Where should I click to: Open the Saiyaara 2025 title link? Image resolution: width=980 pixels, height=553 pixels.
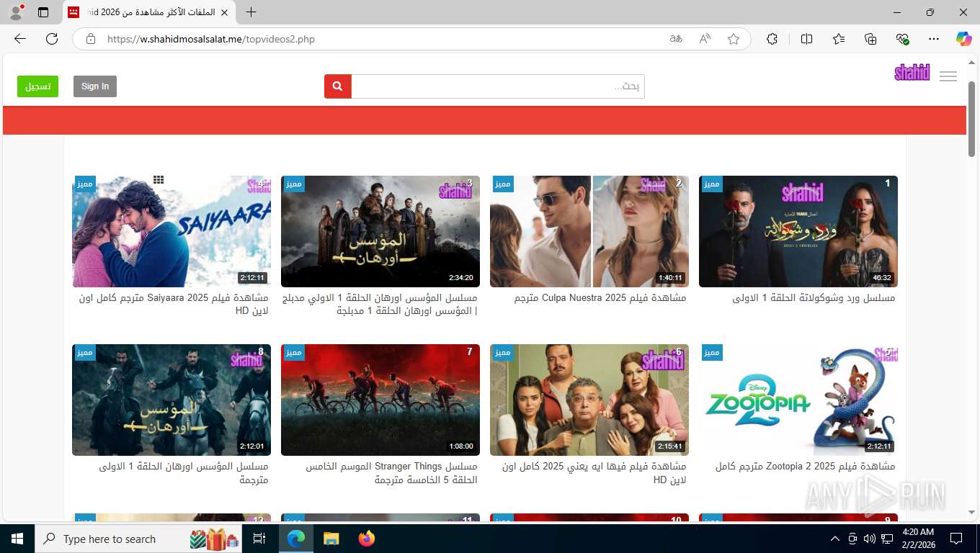[174, 305]
